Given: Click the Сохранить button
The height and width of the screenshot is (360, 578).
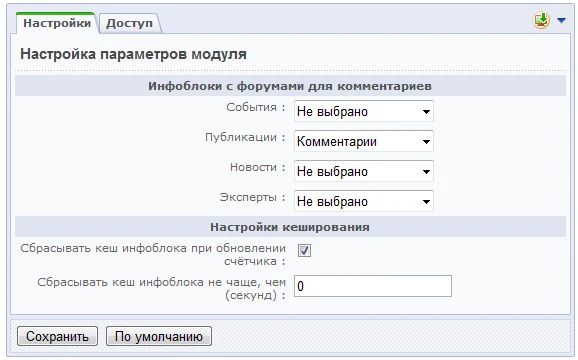Looking at the screenshot, I should (x=57, y=336).
